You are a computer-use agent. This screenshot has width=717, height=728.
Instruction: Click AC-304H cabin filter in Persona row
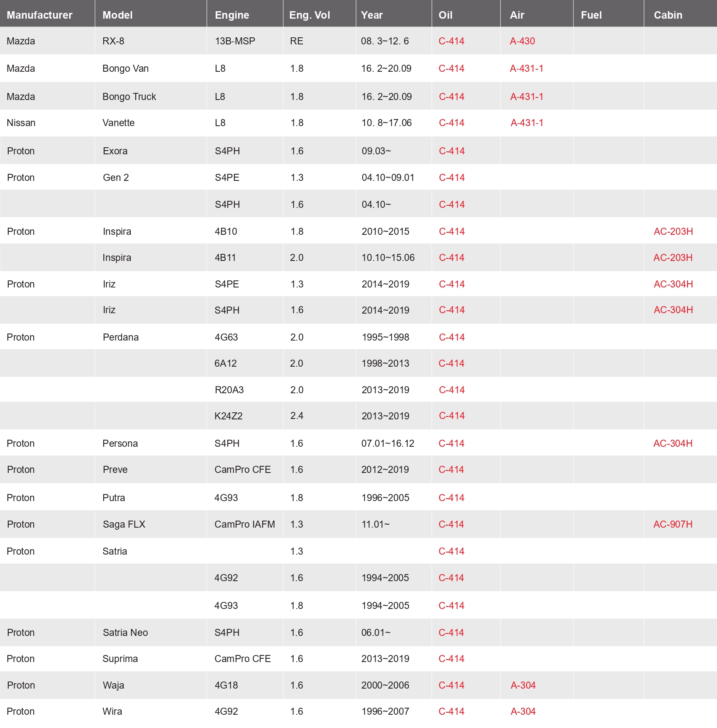click(673, 443)
